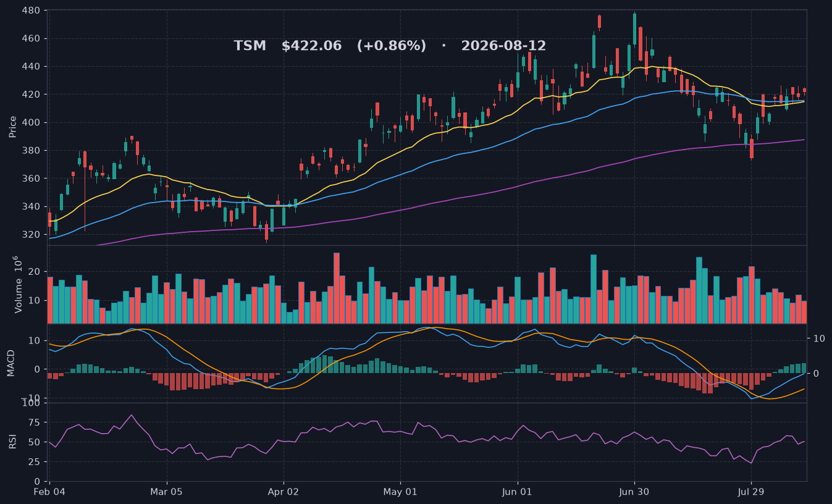Click the TSM price title text

click(x=390, y=46)
